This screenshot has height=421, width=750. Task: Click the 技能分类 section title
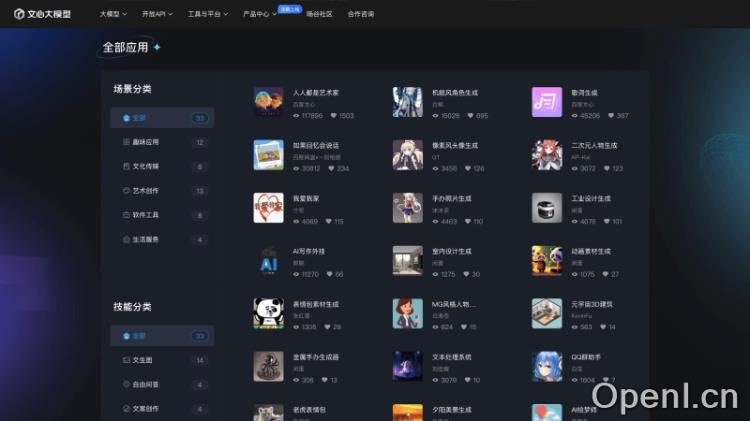pos(132,307)
